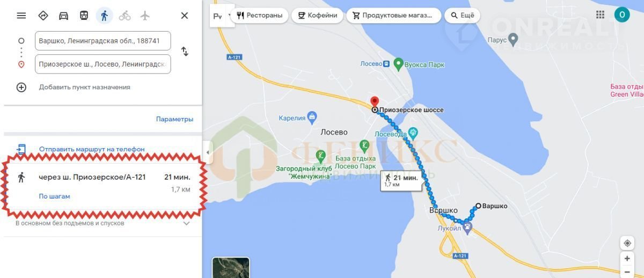Image resolution: width=644 pixels, height=278 pixels.
Task: Pick the best route mode icon
Action: [43, 16]
